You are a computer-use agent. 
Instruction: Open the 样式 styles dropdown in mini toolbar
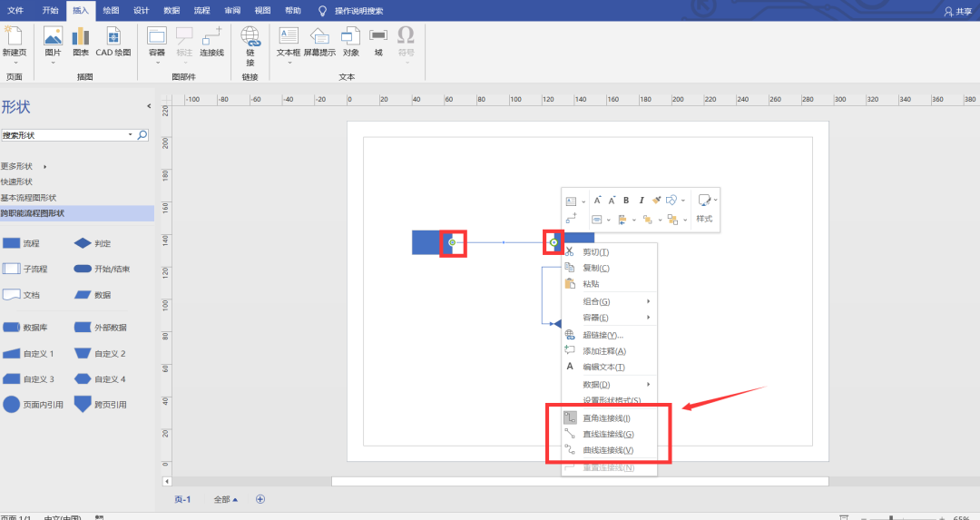[x=705, y=208]
